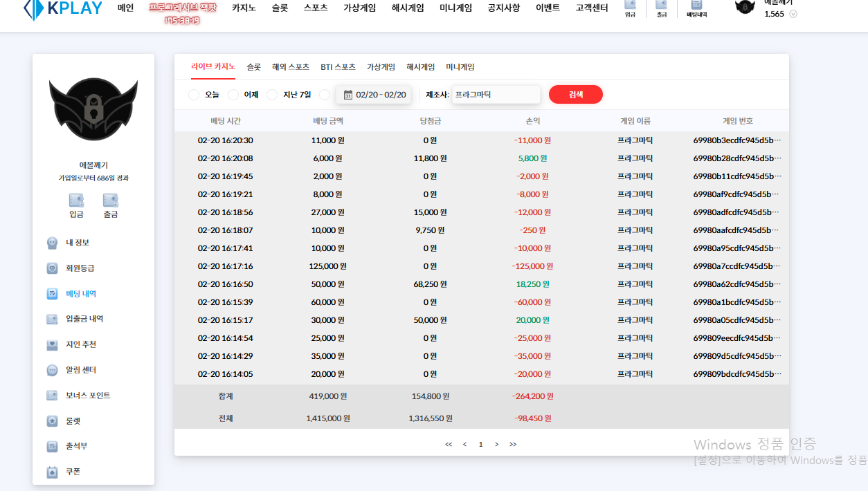Image resolution: width=868 pixels, height=491 pixels.
Task: Click the red 검색 button
Action: coord(575,95)
